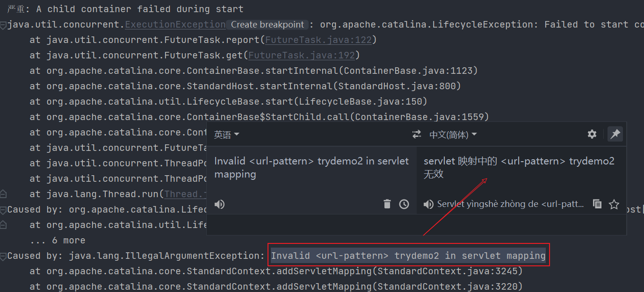Play audio of English source text
Image resolution: width=644 pixels, height=292 pixels.
tap(219, 204)
